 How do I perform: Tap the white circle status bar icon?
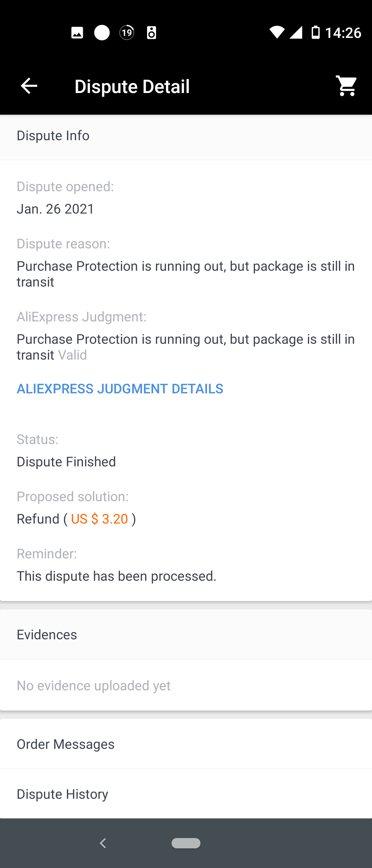pos(102,33)
